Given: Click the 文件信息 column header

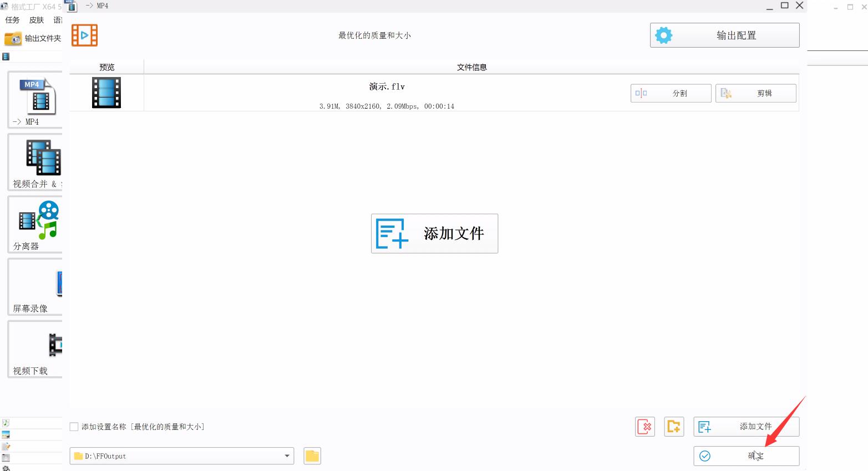Looking at the screenshot, I should click(x=471, y=67).
